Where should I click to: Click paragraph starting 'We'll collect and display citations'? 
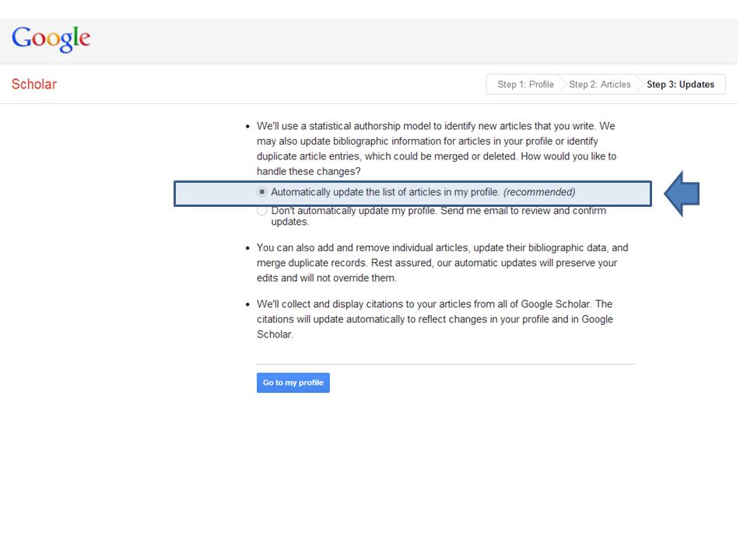435,319
